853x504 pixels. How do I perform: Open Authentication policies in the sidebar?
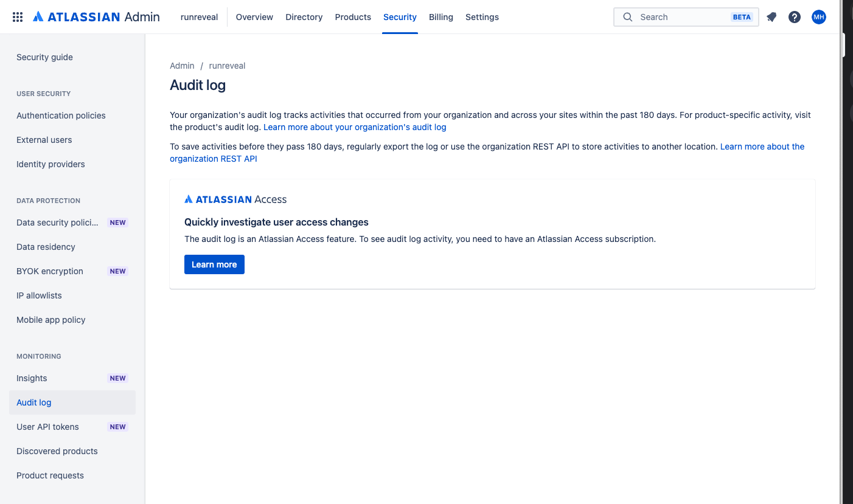61,116
